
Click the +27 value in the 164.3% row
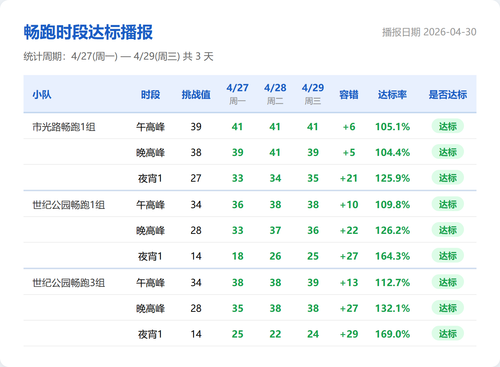pyautogui.click(x=349, y=256)
